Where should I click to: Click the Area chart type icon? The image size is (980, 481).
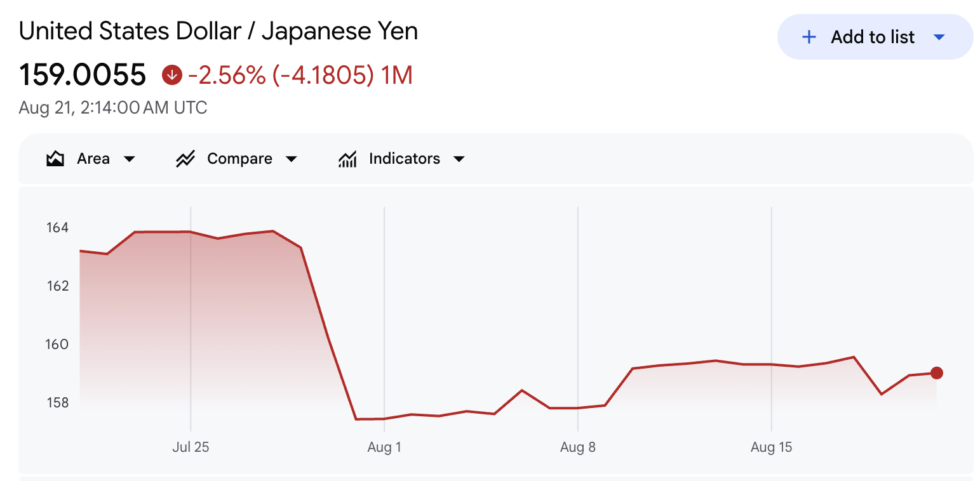(55, 159)
